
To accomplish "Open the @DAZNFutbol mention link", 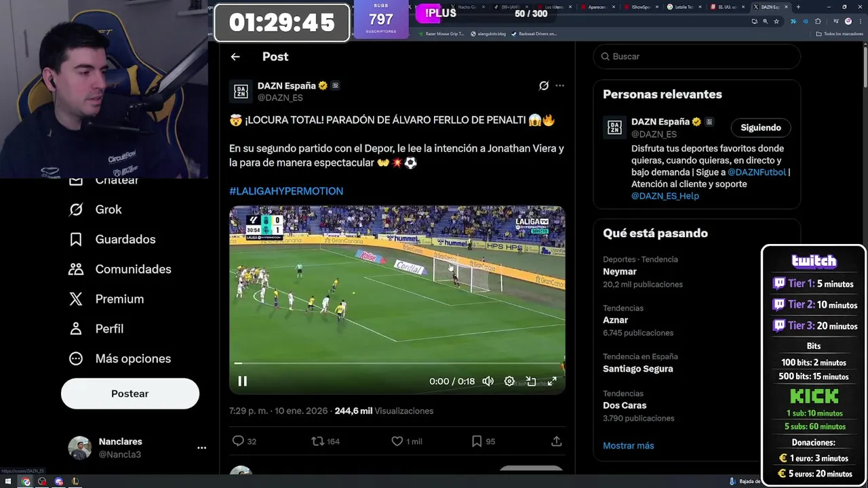I will coord(756,172).
